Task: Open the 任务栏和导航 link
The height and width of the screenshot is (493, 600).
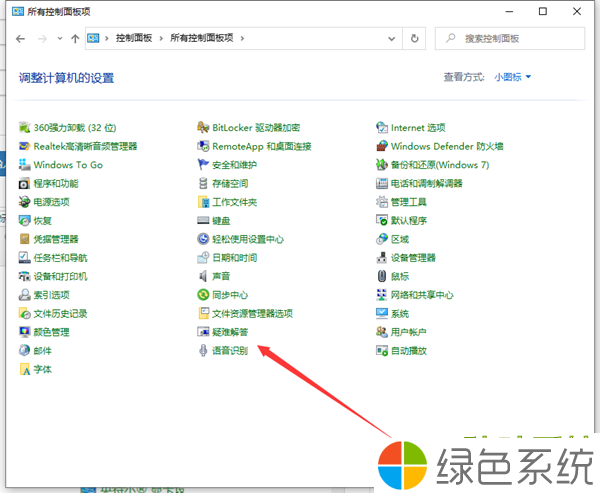Action: [60, 258]
